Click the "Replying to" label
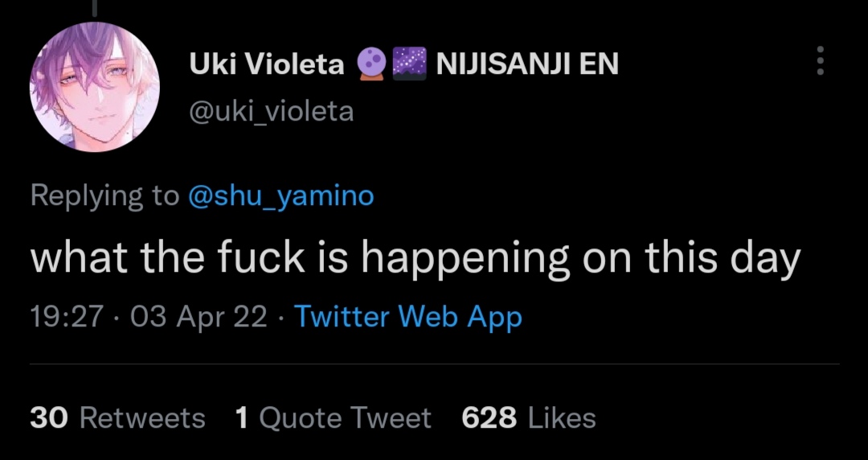868x460 pixels. pos(104,195)
